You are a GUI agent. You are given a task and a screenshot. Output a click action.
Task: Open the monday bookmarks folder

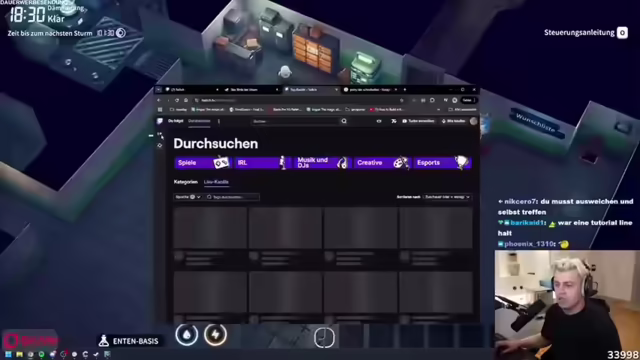click(178, 110)
